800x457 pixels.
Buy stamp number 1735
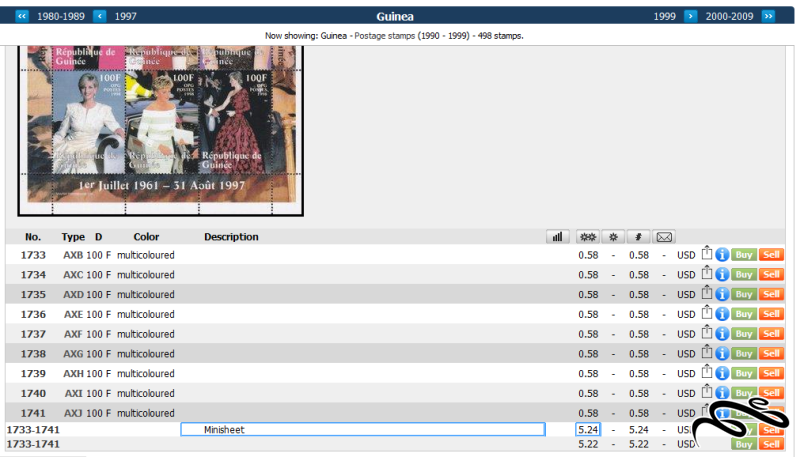pyautogui.click(x=744, y=294)
